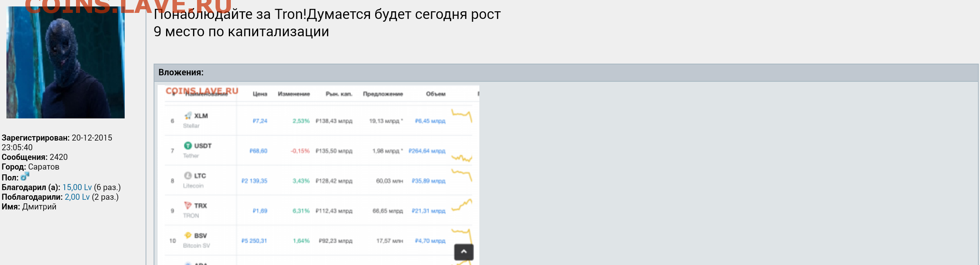The height and width of the screenshot is (265, 980).
Task: Click the post text 'Понаблюдайте за Tron!'
Action: pyautogui.click(x=230, y=14)
